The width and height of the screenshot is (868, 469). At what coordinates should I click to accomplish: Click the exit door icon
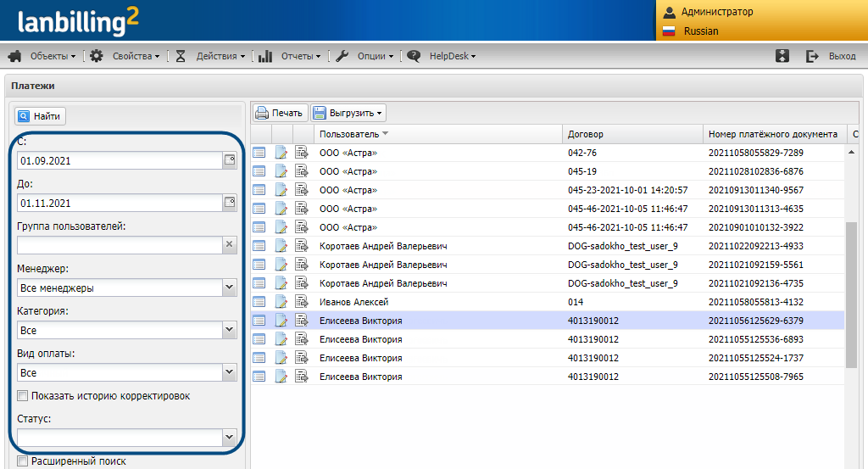(x=812, y=56)
